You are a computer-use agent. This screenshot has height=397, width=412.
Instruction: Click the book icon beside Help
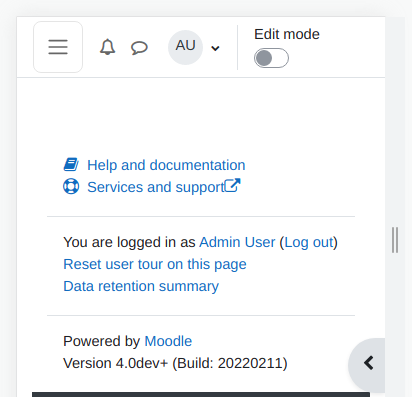(x=71, y=165)
